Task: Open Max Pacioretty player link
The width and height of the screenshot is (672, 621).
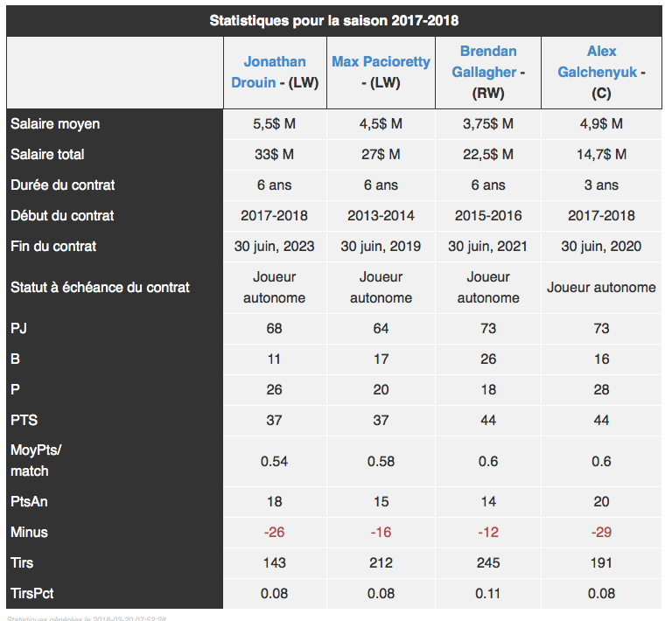Action: click(381, 62)
